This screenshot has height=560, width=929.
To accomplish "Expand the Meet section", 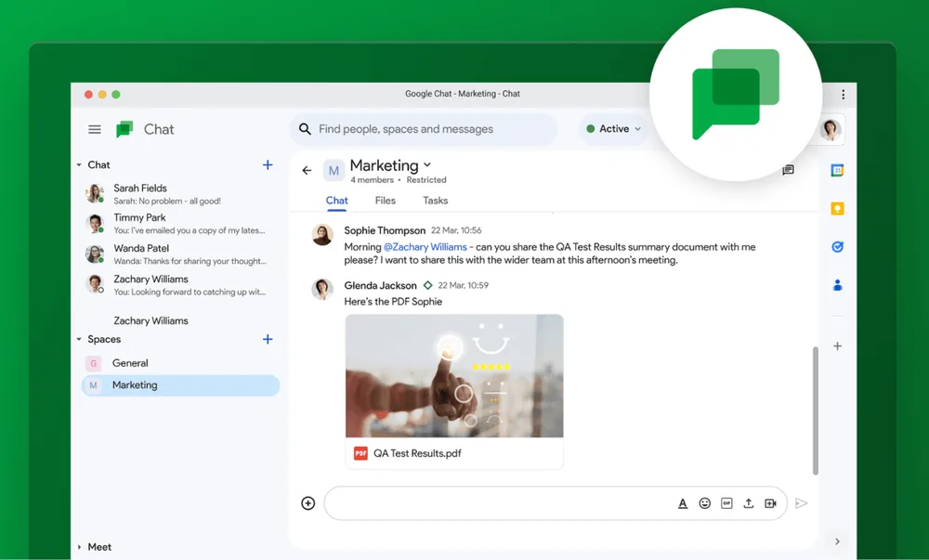I will pos(79,547).
